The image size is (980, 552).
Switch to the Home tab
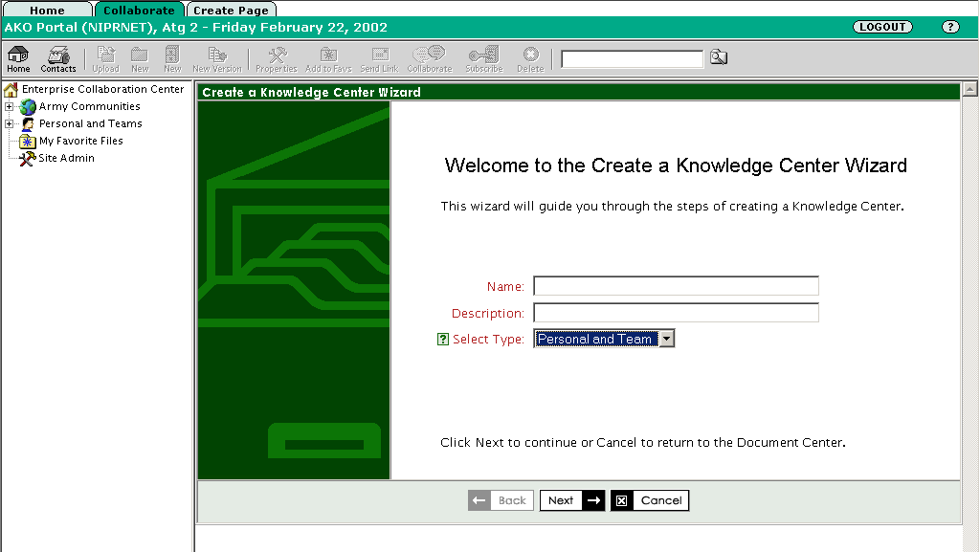point(47,11)
